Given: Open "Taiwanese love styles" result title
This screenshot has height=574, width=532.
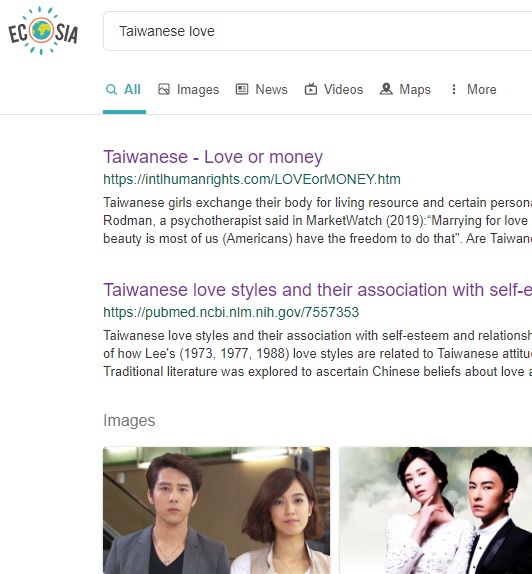Looking at the screenshot, I should click(x=317, y=290).
